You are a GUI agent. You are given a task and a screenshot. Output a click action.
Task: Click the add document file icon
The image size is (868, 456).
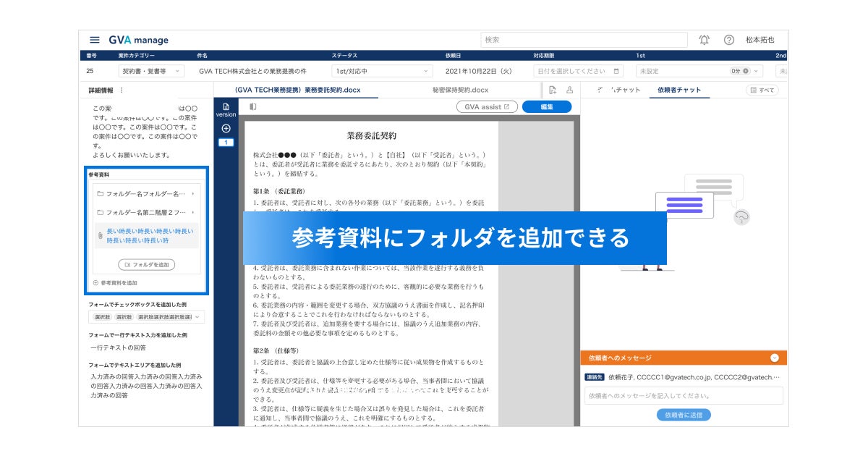553,90
